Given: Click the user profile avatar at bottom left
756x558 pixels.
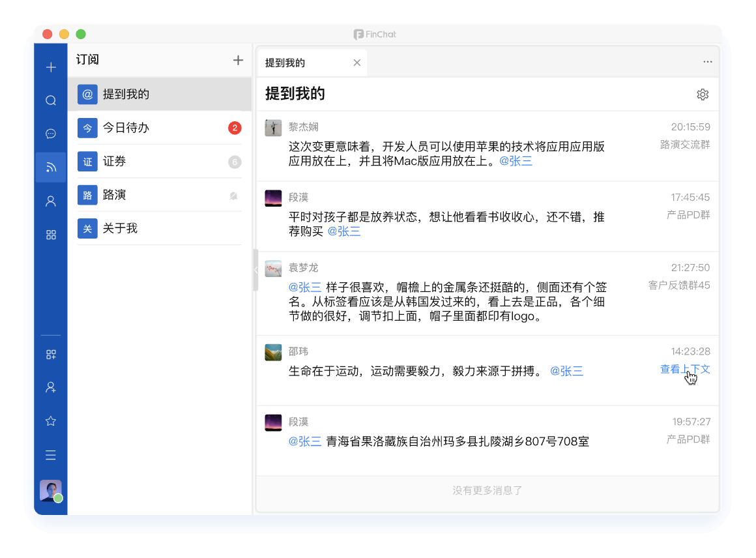Looking at the screenshot, I should pyautogui.click(x=51, y=491).
